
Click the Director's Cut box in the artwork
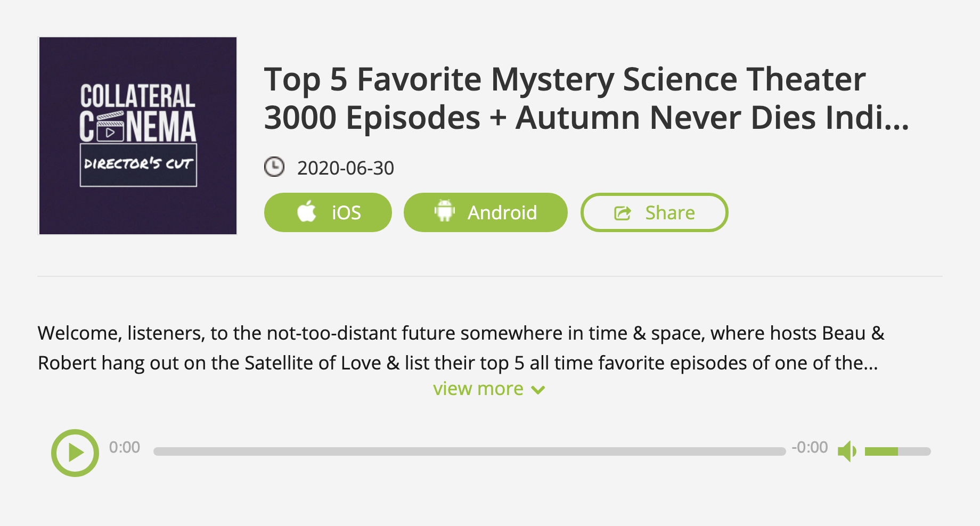(x=138, y=165)
